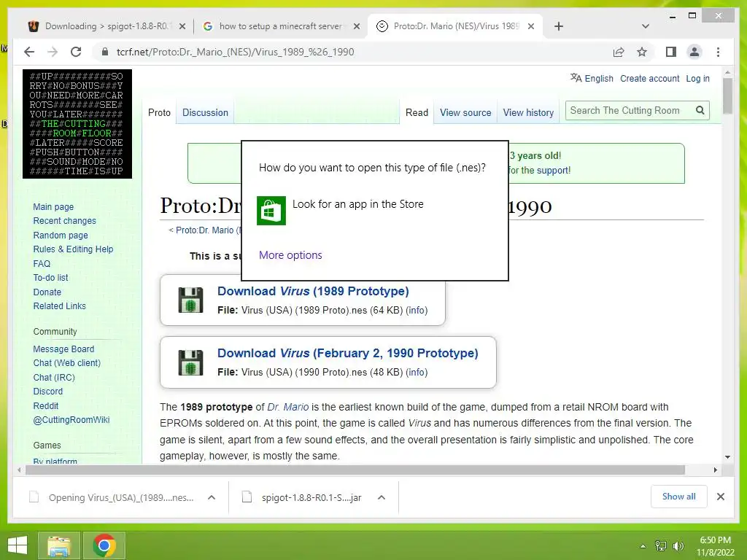Click the 1989 Prototype floppy disk icon
This screenshot has height=560, width=747.
click(x=190, y=300)
